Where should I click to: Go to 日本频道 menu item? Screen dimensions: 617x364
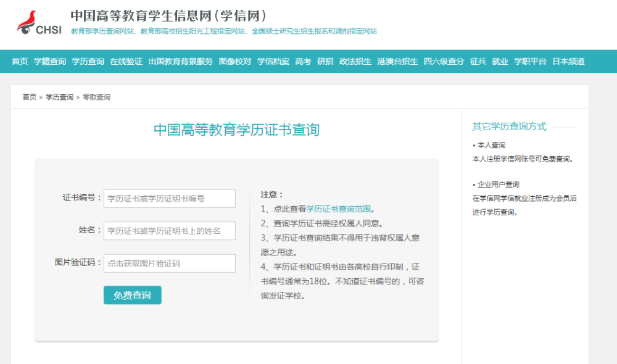[569, 62]
